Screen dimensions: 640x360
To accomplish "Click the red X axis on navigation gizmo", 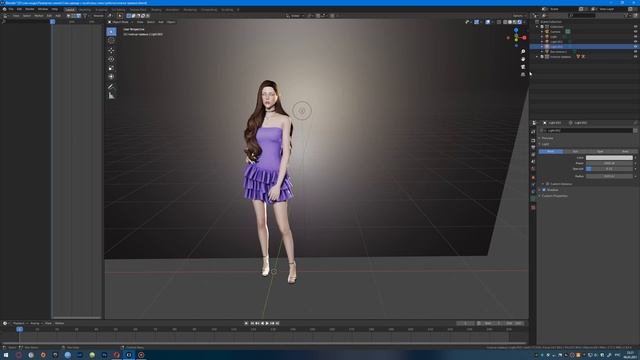I will point(524,38).
